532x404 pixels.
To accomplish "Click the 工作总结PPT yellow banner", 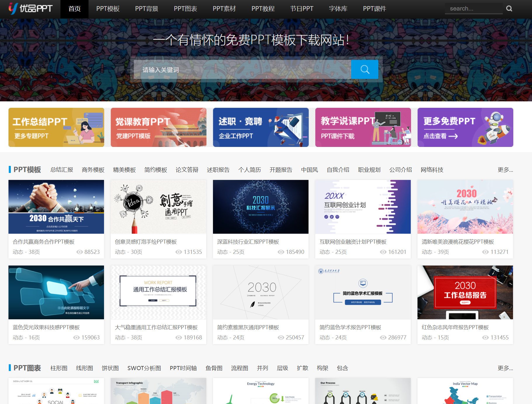I will pos(56,127).
